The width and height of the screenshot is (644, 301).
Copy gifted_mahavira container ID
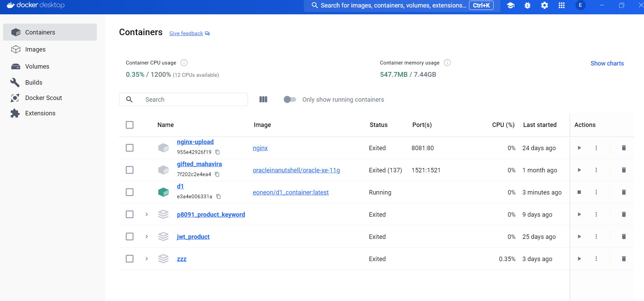[217, 174]
